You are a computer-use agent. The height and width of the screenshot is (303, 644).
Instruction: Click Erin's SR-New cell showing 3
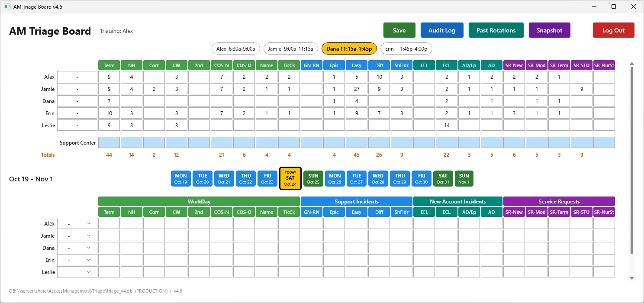tap(514, 113)
